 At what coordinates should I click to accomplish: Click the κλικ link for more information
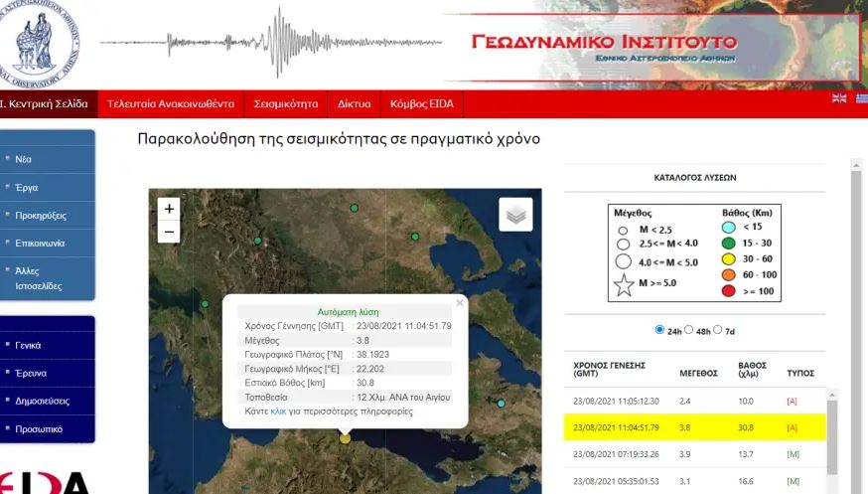(x=278, y=411)
